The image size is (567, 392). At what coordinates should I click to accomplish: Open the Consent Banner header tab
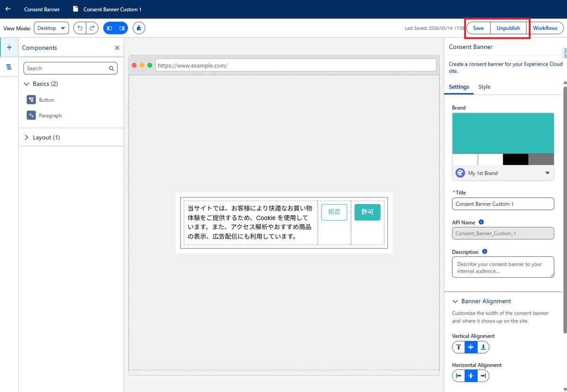42,9
